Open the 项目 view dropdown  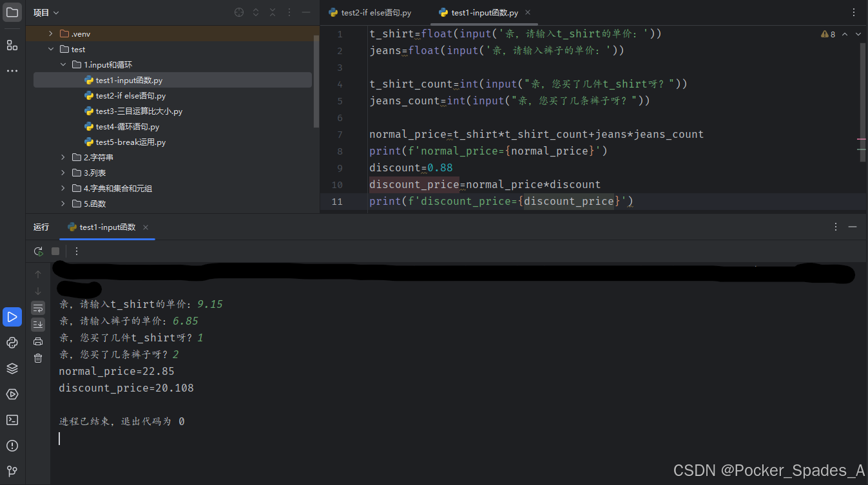click(x=46, y=12)
